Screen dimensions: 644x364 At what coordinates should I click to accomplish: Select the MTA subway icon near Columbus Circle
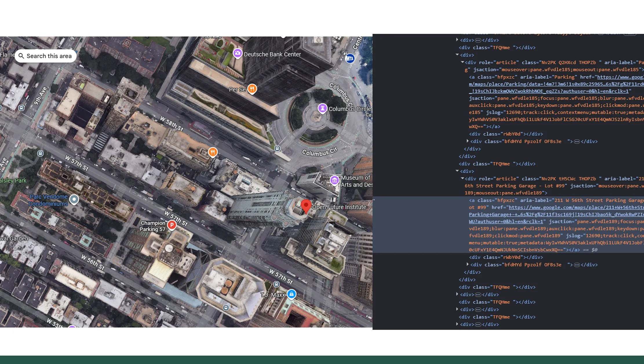click(x=350, y=58)
